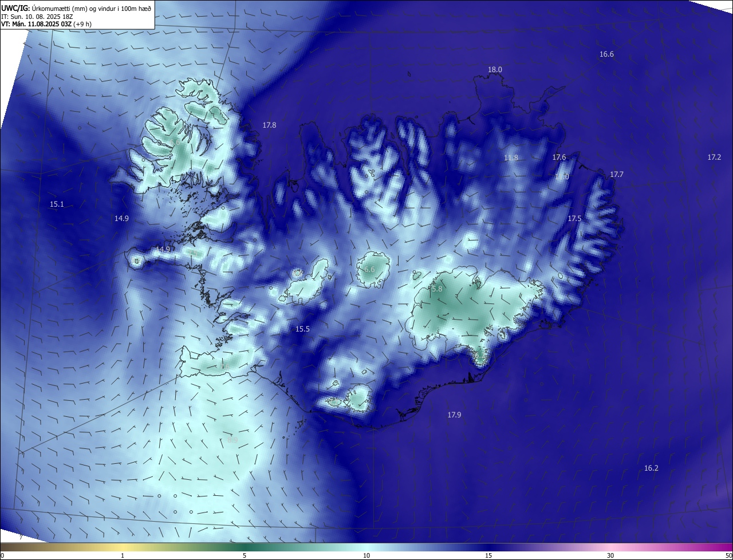733x560 pixels.
Task: Pick the 11.8 value in northeast Iceland
Action: [511, 158]
